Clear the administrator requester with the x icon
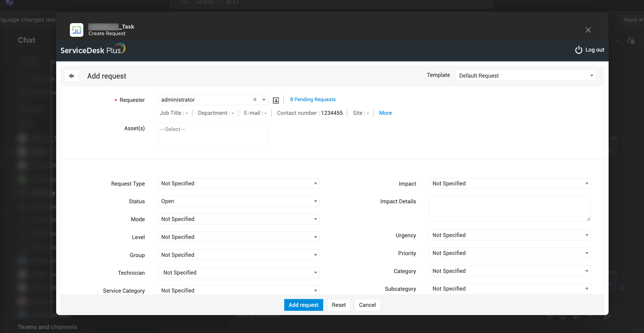Screen dimensions: 644x333 click(255, 100)
